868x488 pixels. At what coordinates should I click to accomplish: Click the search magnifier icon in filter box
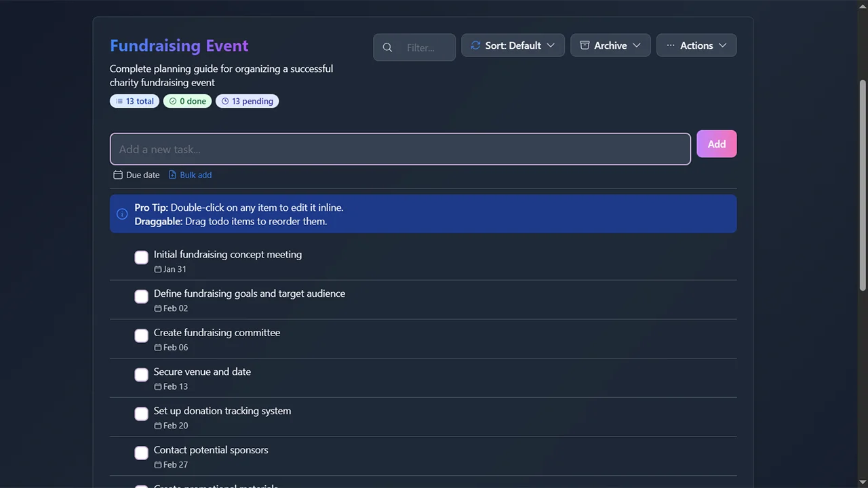click(x=387, y=47)
